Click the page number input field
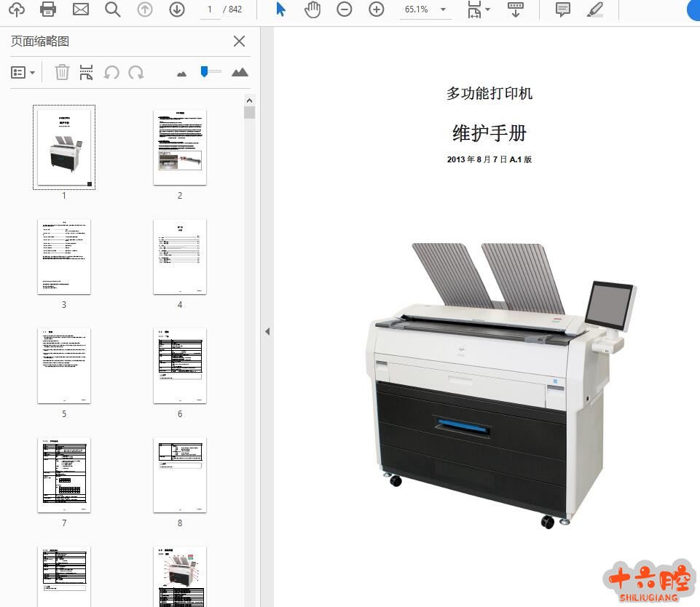 point(210,9)
